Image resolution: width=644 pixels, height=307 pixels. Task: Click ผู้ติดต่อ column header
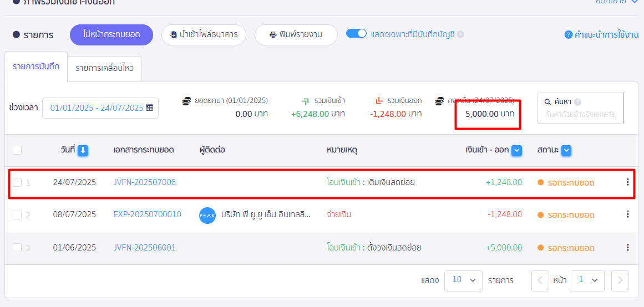(212, 151)
